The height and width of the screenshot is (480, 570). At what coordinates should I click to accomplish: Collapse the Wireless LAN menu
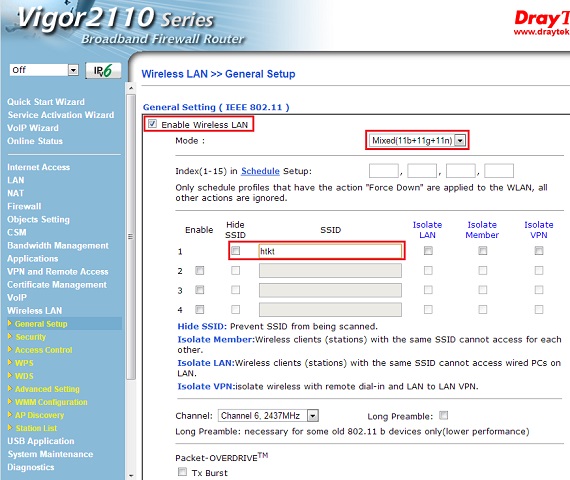(35, 311)
